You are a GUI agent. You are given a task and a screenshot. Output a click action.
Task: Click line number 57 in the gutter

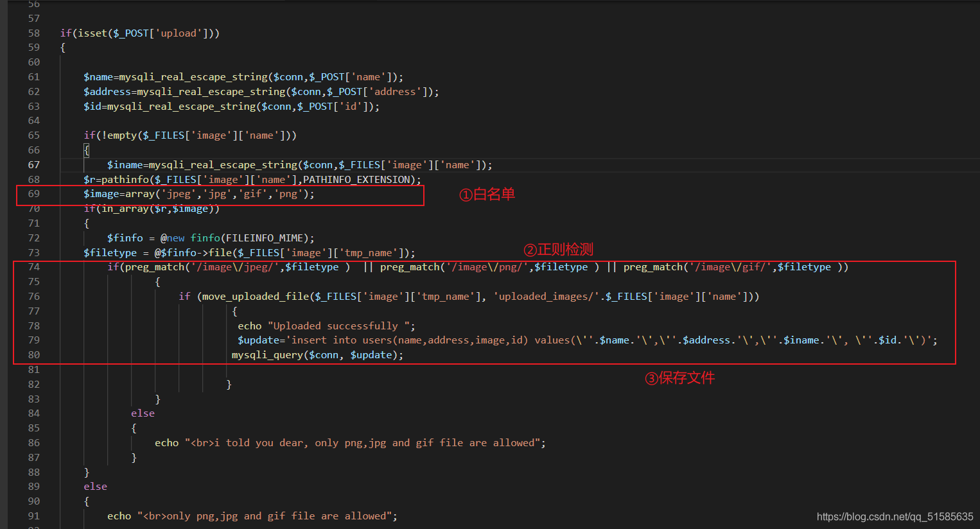[34, 19]
